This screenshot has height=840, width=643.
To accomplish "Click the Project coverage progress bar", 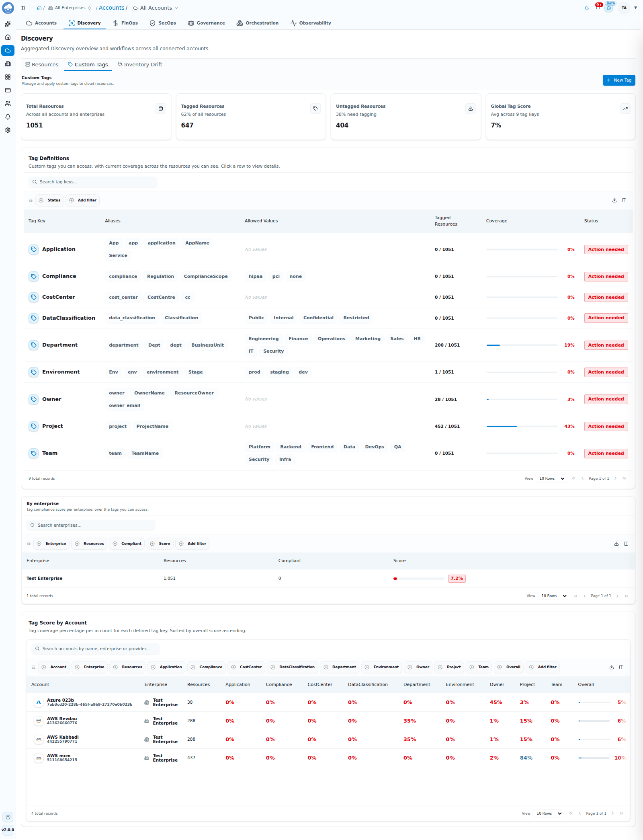I will [x=522, y=427].
